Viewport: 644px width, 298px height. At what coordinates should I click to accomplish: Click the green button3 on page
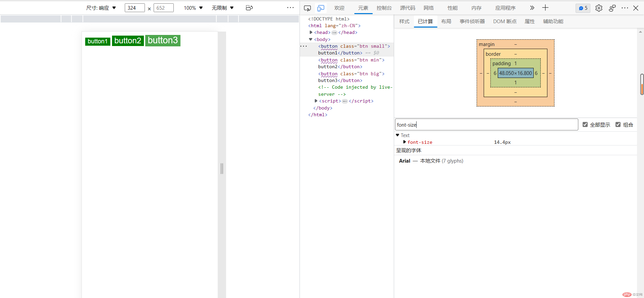point(163,40)
